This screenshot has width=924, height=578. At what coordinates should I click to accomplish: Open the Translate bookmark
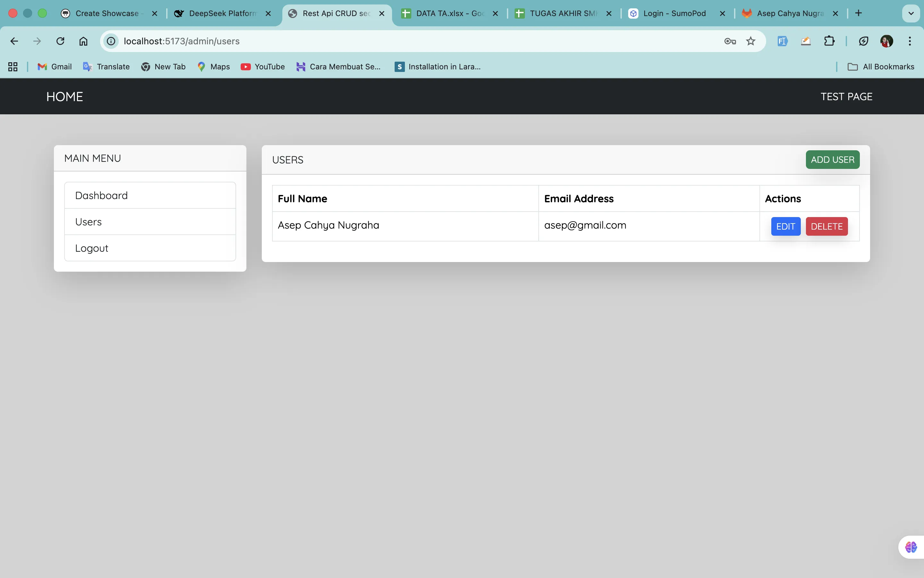point(107,66)
